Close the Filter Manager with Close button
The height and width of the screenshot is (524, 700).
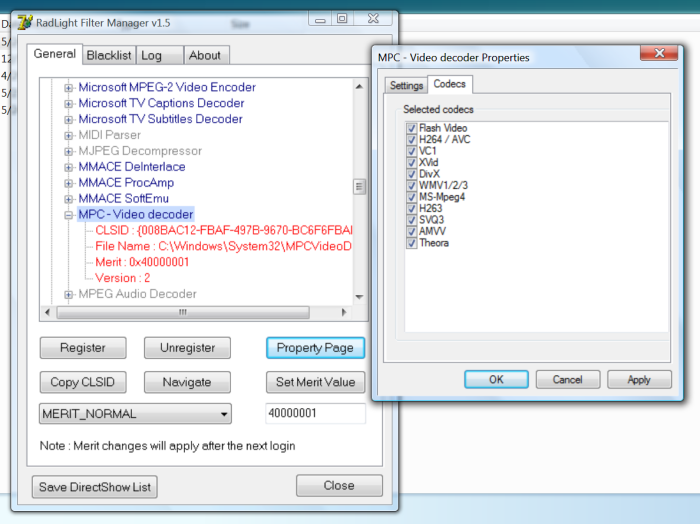tap(339, 485)
